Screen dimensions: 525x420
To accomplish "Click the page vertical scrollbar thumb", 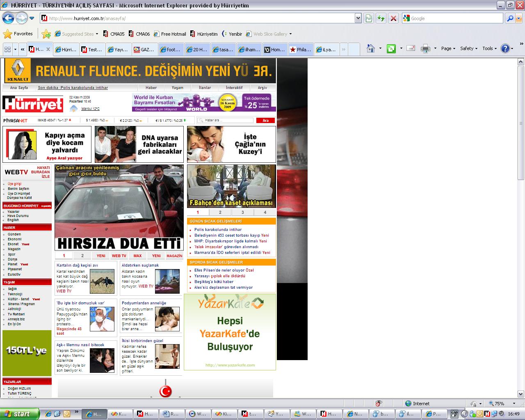I will (521, 122).
